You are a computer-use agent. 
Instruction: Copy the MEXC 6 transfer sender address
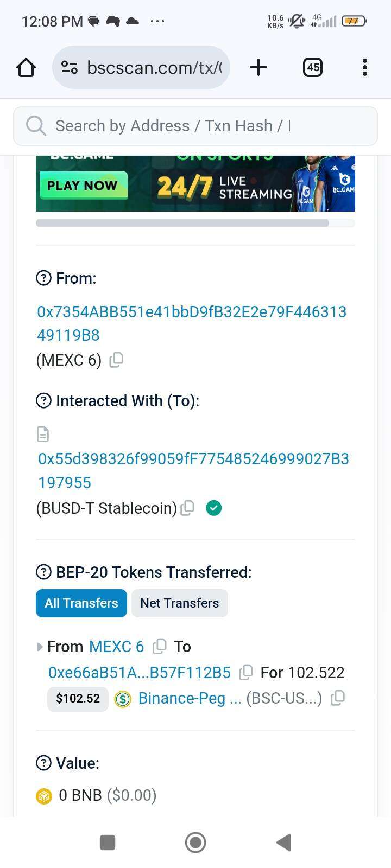(x=160, y=646)
